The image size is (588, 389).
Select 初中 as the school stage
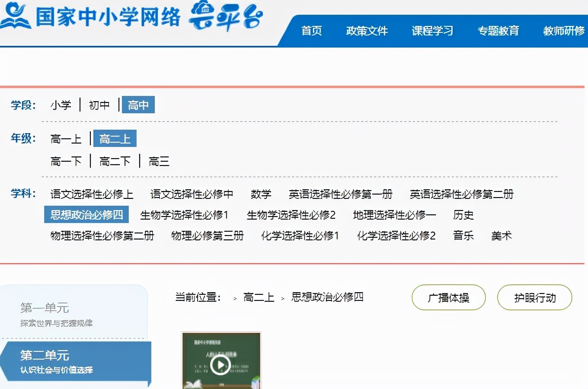pyautogui.click(x=99, y=105)
